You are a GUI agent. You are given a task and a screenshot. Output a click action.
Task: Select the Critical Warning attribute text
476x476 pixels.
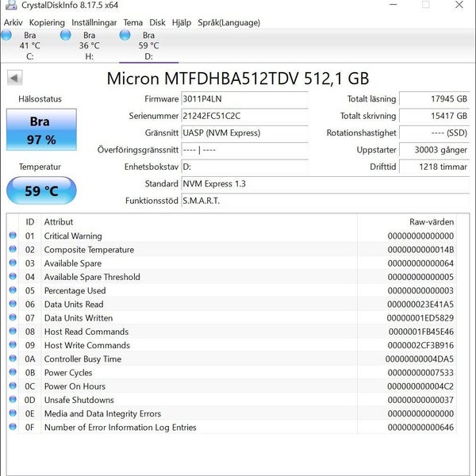point(73,236)
